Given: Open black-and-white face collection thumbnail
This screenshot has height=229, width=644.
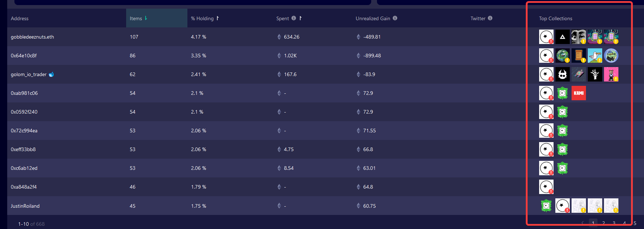Looking at the screenshot, I should (x=578, y=37).
